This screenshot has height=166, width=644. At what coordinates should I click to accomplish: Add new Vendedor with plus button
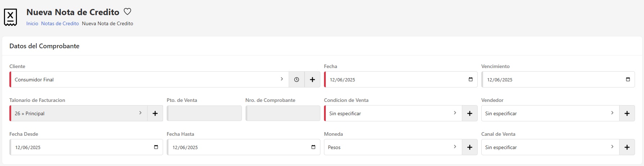click(627, 113)
